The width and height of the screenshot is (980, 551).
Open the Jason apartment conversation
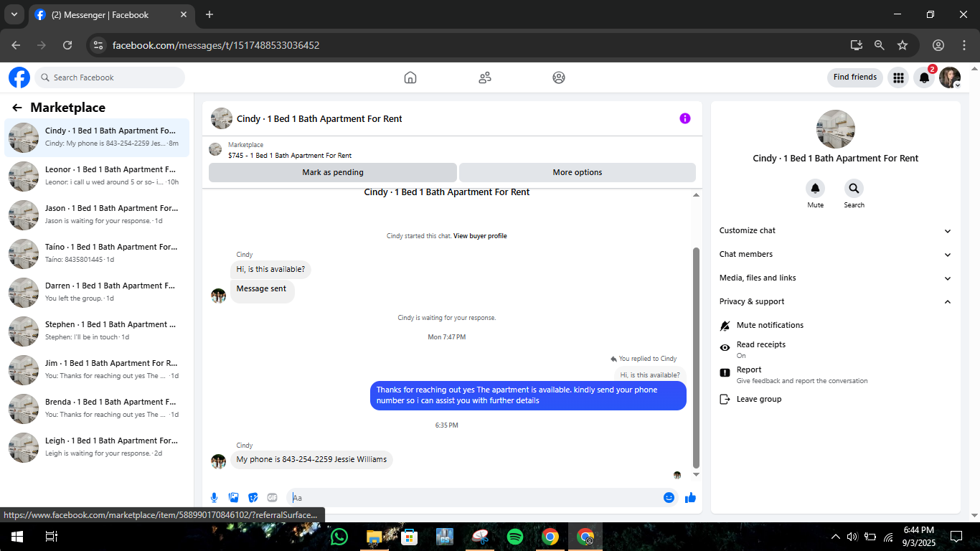(97, 215)
